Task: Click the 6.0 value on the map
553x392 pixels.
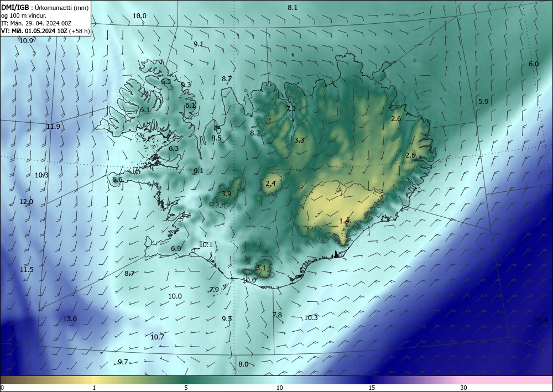Action: click(534, 64)
